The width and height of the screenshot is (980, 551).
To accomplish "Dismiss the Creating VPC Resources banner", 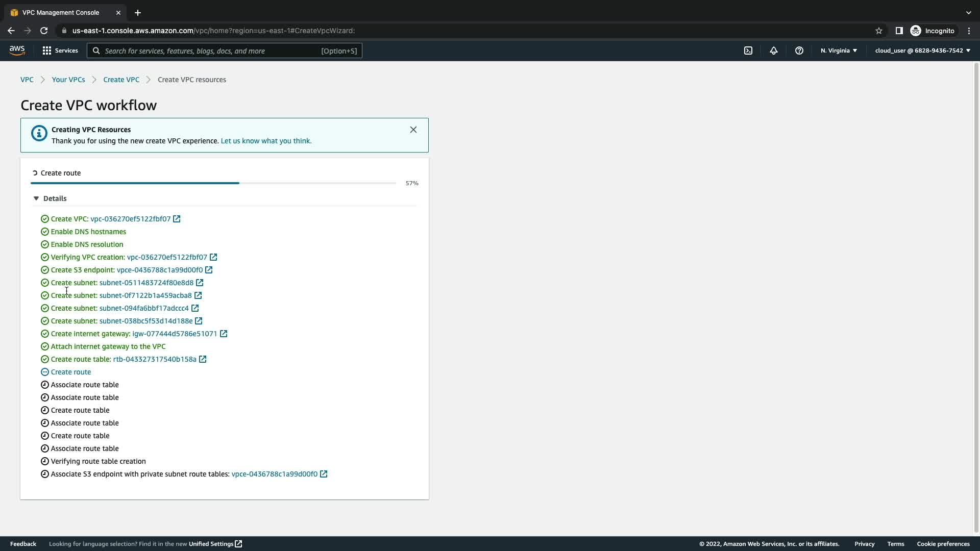I will pos(413,130).
